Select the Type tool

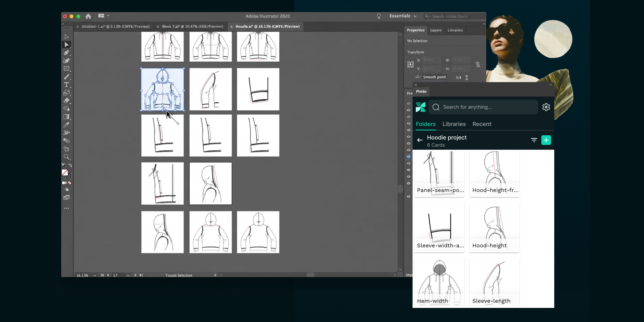pos(66,85)
